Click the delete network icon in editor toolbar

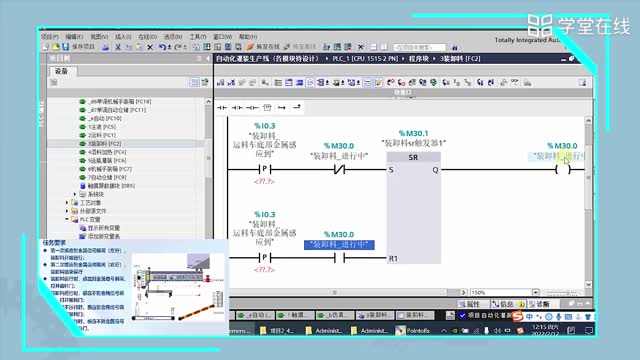[231, 82]
